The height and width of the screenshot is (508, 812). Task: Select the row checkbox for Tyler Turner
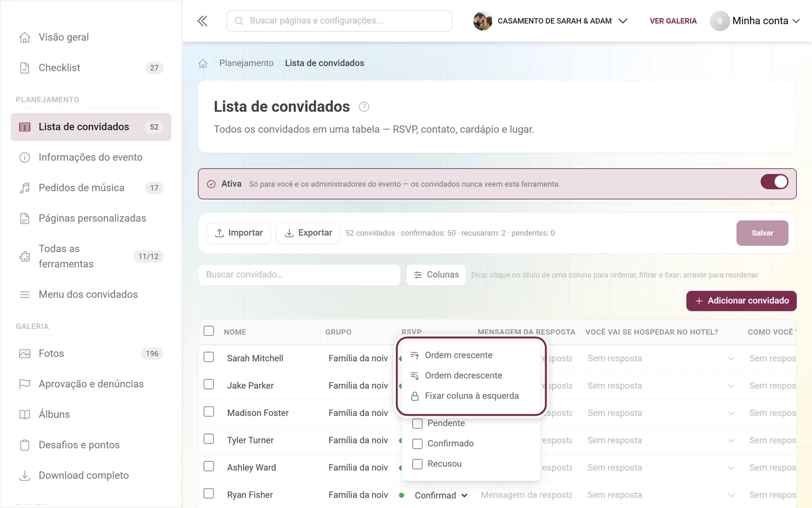[x=209, y=439]
